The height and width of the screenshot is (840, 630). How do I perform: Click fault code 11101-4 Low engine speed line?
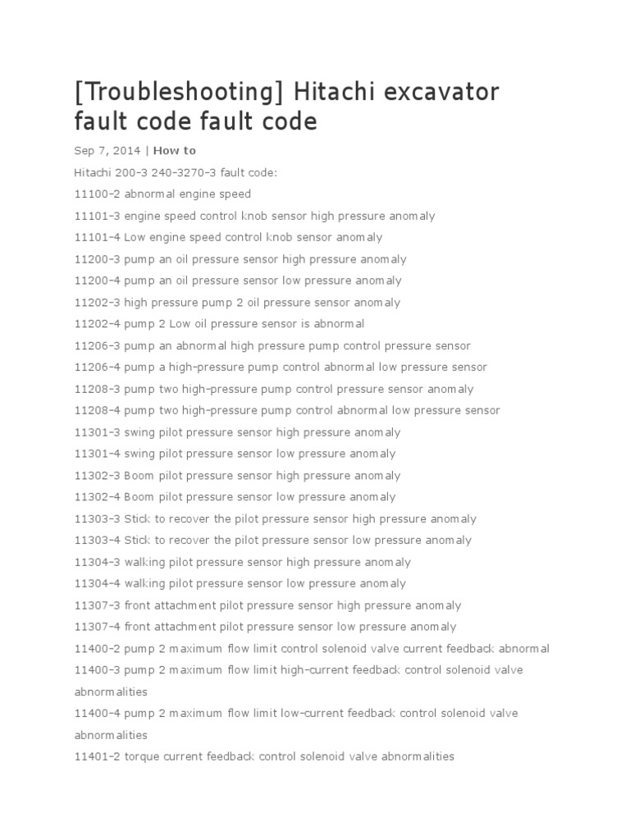[228, 237]
